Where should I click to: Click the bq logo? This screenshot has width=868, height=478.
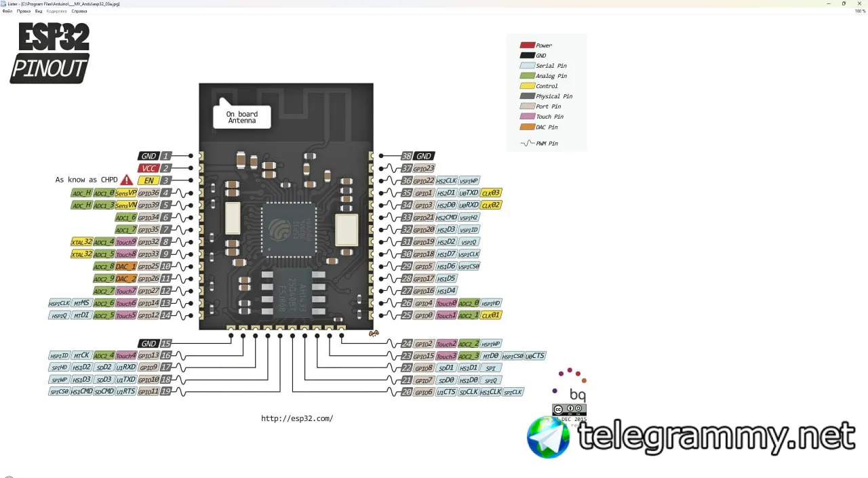click(570, 385)
